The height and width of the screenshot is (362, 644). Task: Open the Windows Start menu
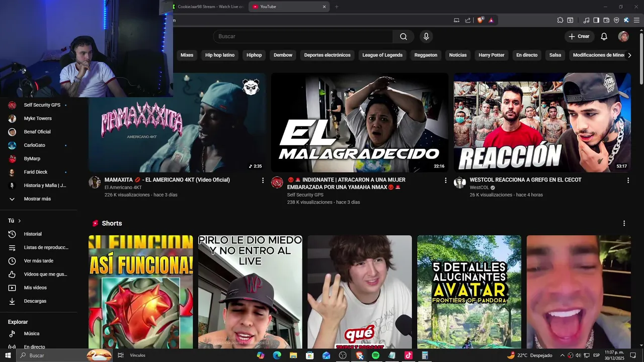(8, 355)
